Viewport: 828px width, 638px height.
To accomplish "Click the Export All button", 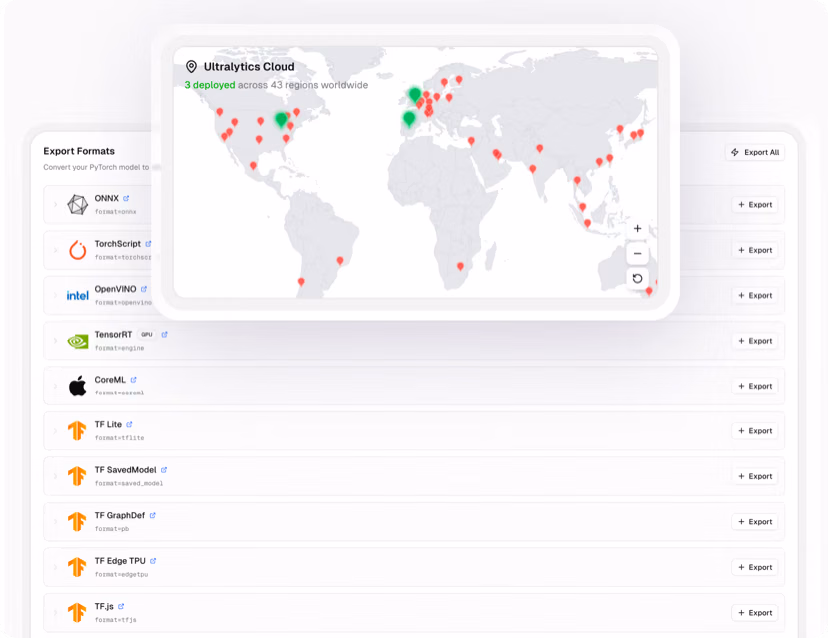I will click(x=755, y=152).
